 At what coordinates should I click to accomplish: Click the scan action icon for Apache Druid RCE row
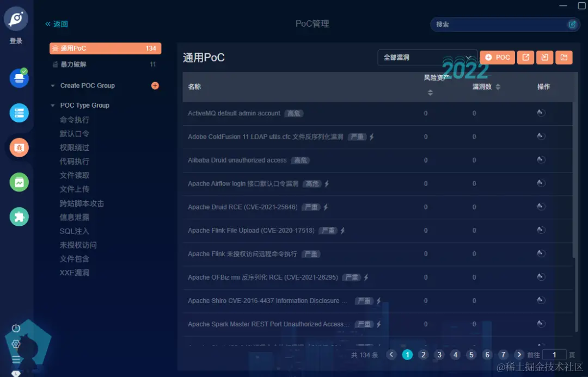click(x=541, y=207)
